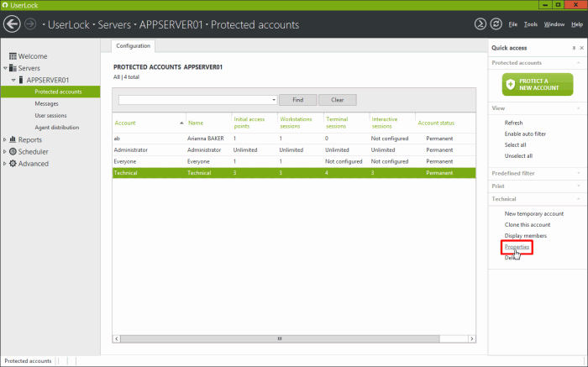Go back with the circular back arrow
The height and width of the screenshot is (367, 588).
[12, 24]
